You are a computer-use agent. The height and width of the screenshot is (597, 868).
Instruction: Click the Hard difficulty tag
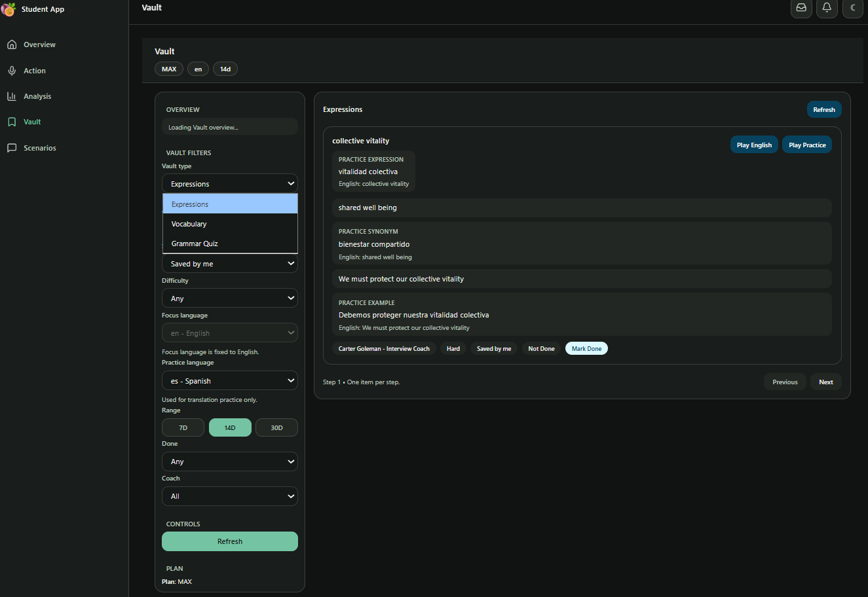point(453,349)
